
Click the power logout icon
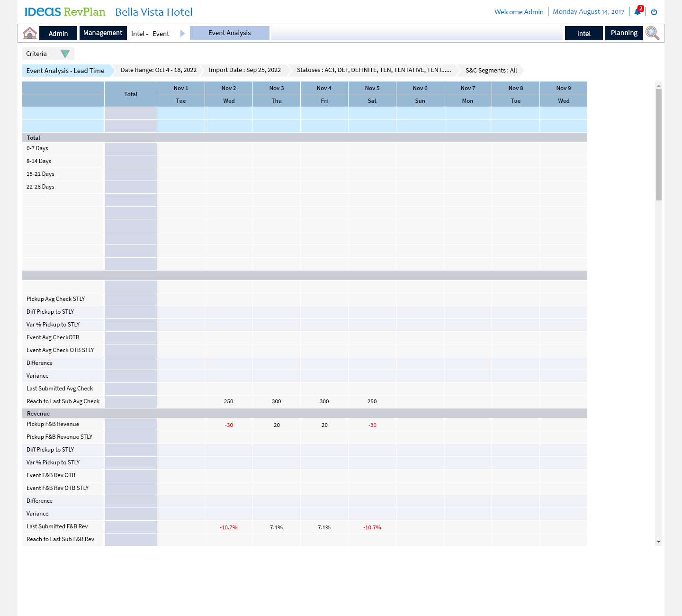pyautogui.click(x=654, y=12)
